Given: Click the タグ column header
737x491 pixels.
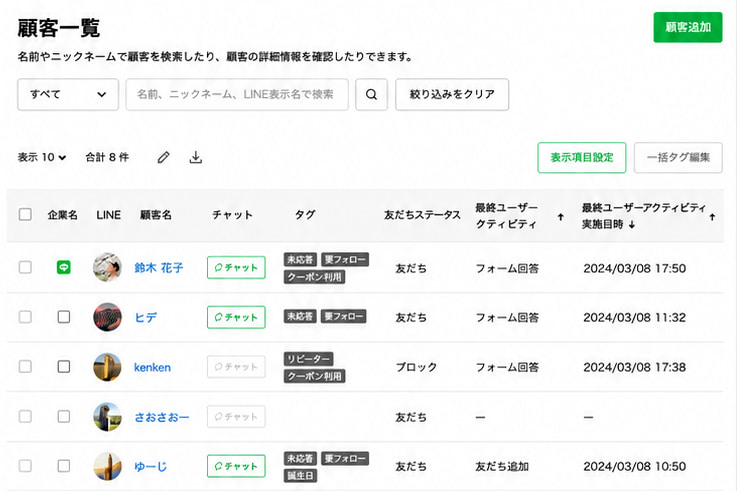Looking at the screenshot, I should (305, 215).
